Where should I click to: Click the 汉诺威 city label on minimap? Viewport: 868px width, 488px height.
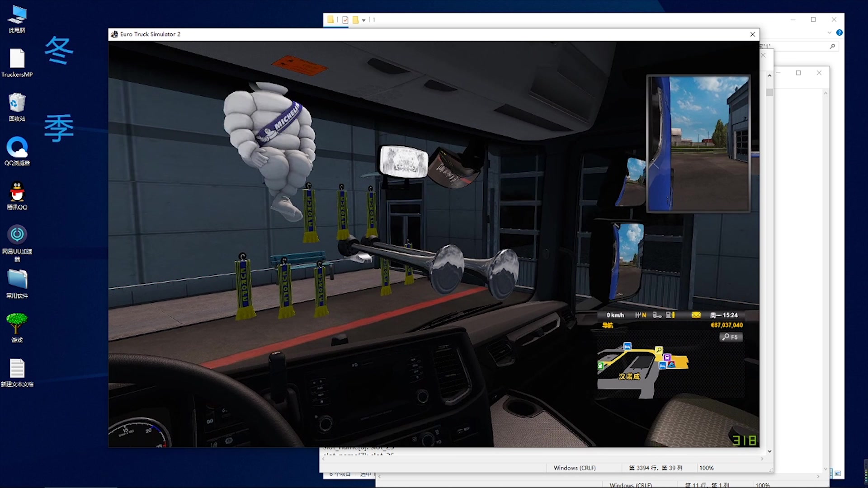pyautogui.click(x=629, y=376)
